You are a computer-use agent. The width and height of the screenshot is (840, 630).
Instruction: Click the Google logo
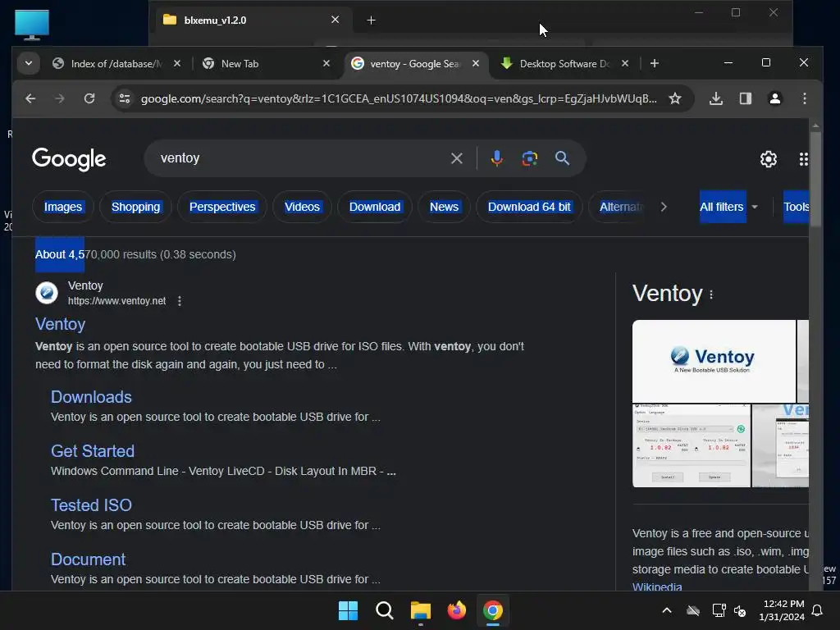(x=69, y=159)
